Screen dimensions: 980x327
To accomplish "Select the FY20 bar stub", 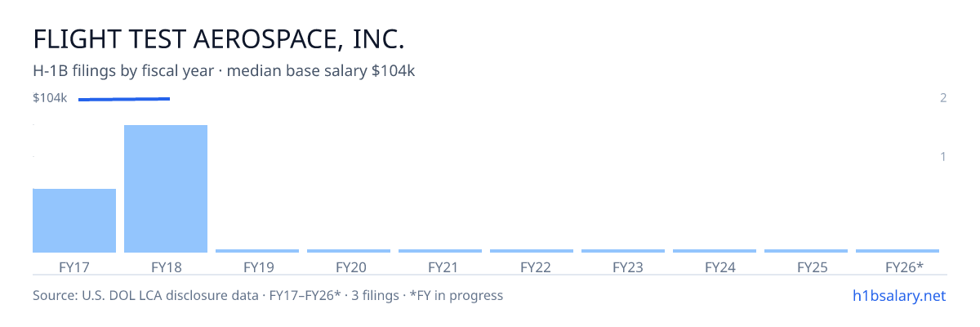I will pos(349,251).
